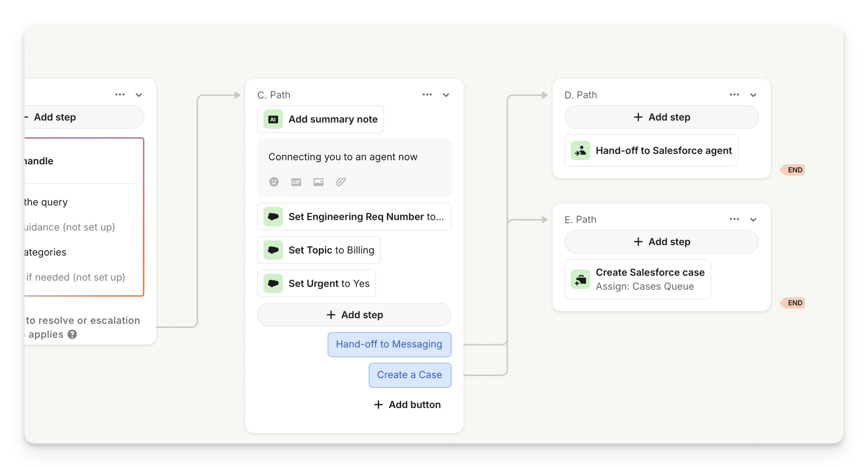Image resolution: width=868 pixels, height=468 pixels.
Task: Click Add button below Create a Case
Action: tap(407, 405)
